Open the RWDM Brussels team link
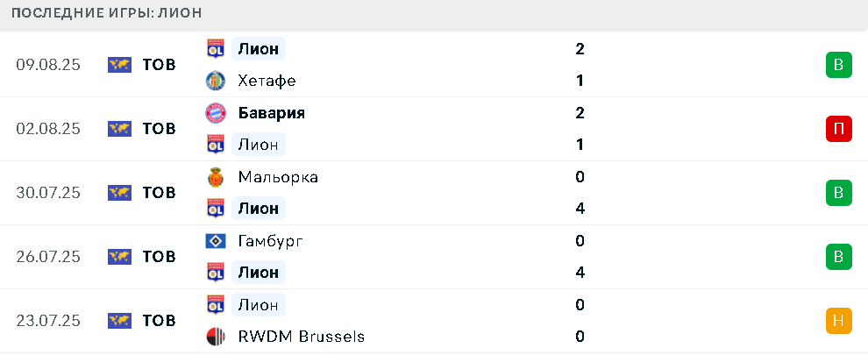This screenshot has height=355, width=868. (x=301, y=337)
